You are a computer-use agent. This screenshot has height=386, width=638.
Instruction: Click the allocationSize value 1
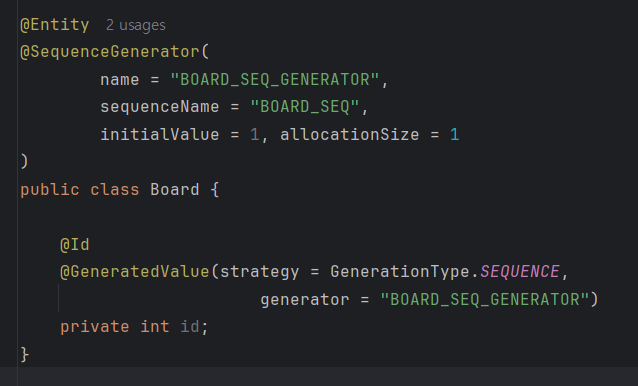coord(454,135)
